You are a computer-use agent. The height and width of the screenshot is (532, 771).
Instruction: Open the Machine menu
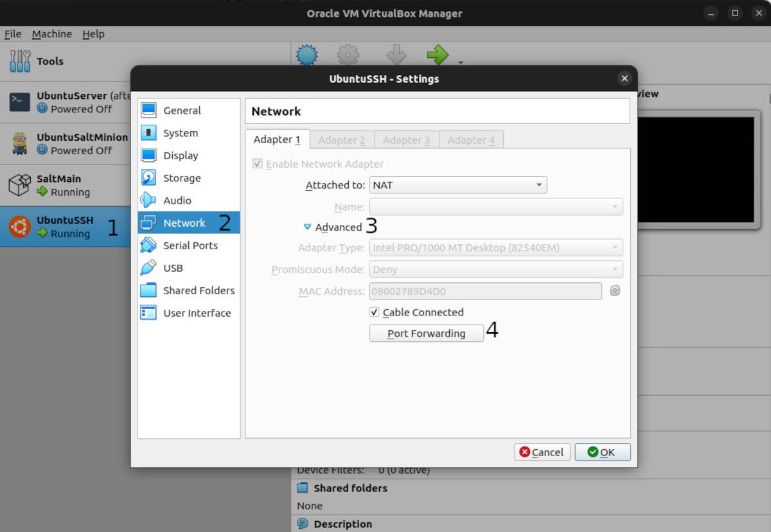[x=52, y=33]
